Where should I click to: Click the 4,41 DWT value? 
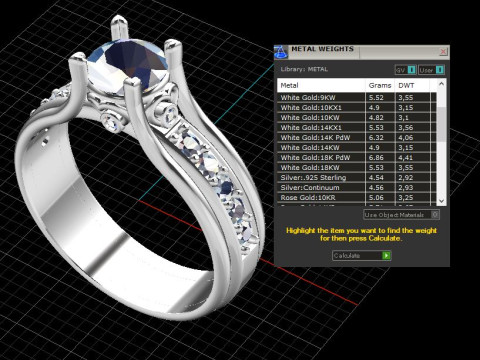pyautogui.click(x=406, y=158)
